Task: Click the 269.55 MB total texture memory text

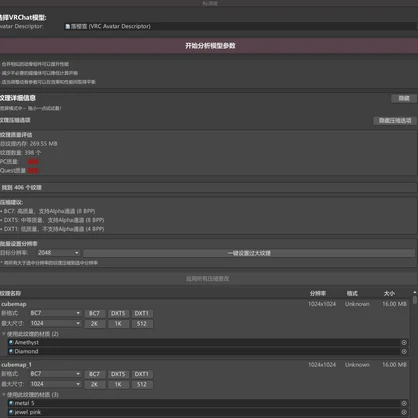Action: (x=29, y=144)
